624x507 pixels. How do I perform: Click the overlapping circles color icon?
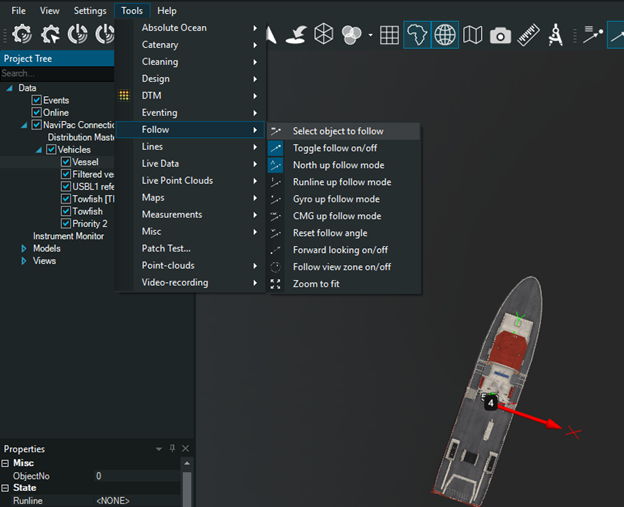point(351,35)
